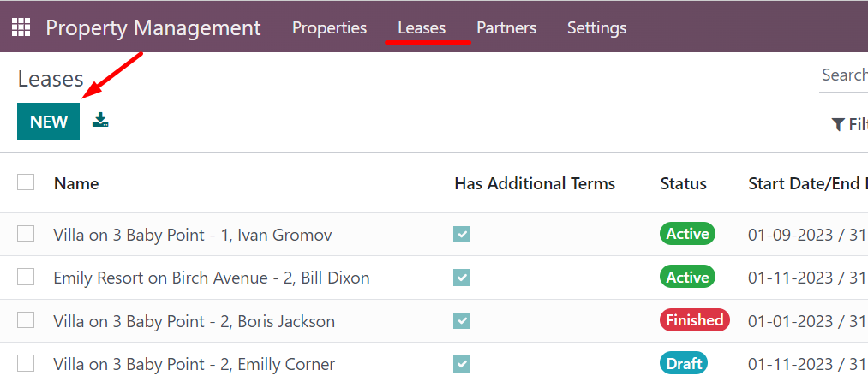The height and width of the screenshot is (382, 868).
Task: Toggle the select-all checkbox in header
Action: click(26, 182)
